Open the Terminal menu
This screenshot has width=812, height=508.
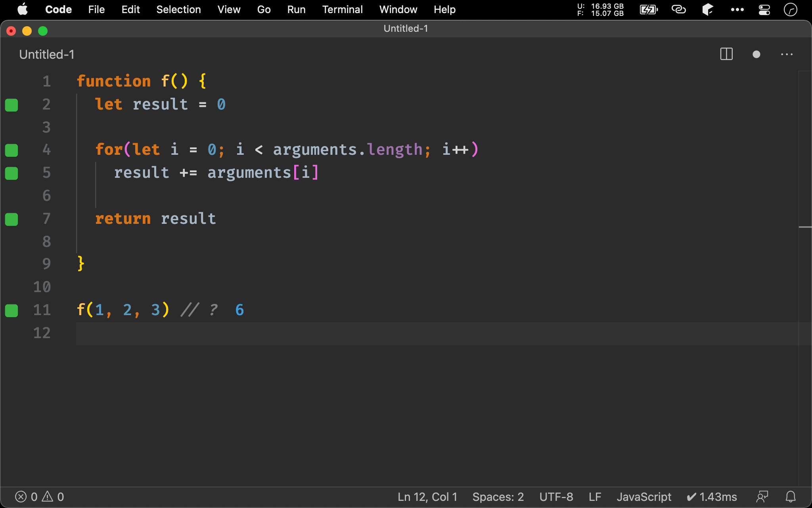[x=342, y=10]
